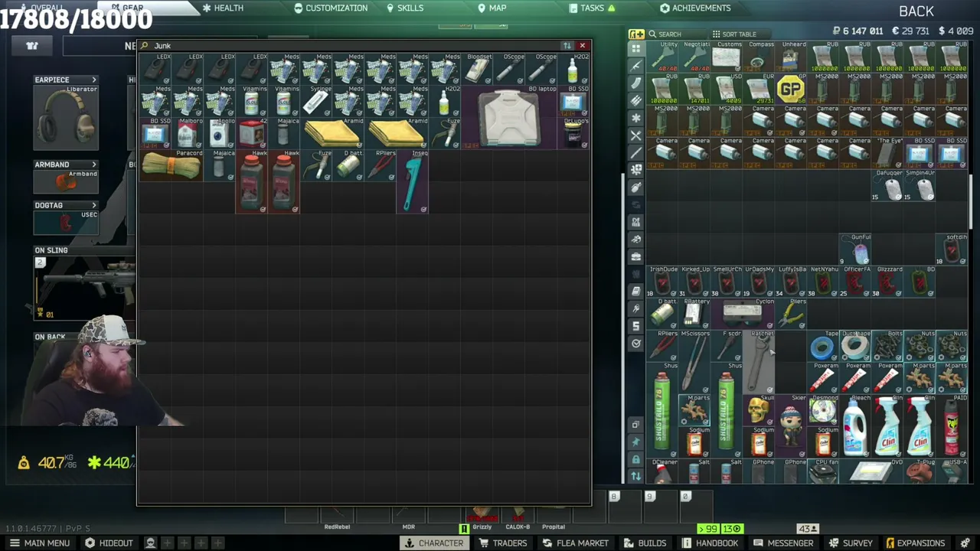The height and width of the screenshot is (551, 980).
Task: Open the weapons stash category tab
Action: [636, 66]
